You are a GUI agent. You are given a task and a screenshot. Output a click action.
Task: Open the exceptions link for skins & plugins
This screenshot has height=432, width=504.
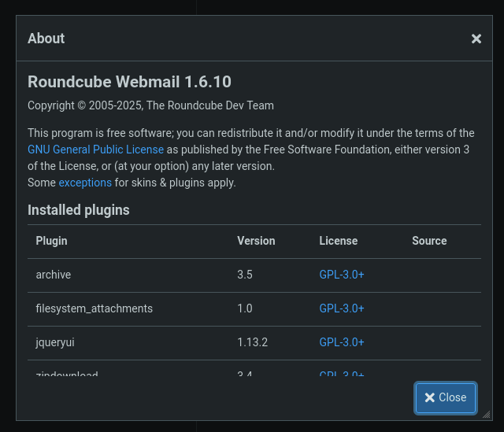click(x=85, y=183)
